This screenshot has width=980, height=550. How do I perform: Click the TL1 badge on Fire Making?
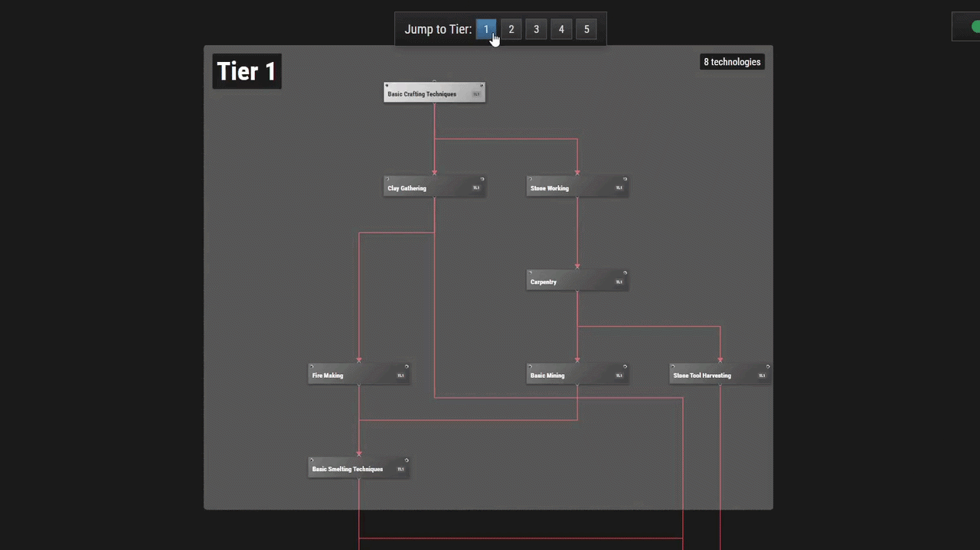[x=400, y=376]
